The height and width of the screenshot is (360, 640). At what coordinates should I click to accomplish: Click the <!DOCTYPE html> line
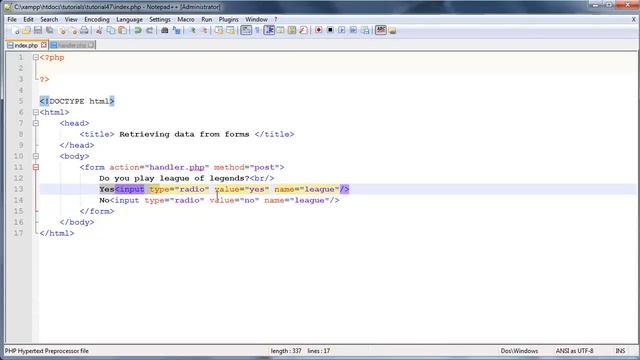77,101
